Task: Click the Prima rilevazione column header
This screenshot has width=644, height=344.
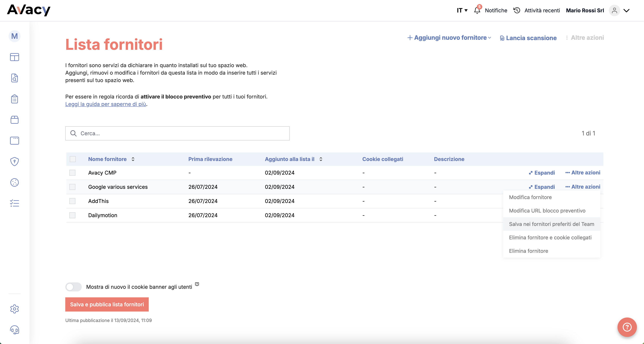Action: coord(210,159)
